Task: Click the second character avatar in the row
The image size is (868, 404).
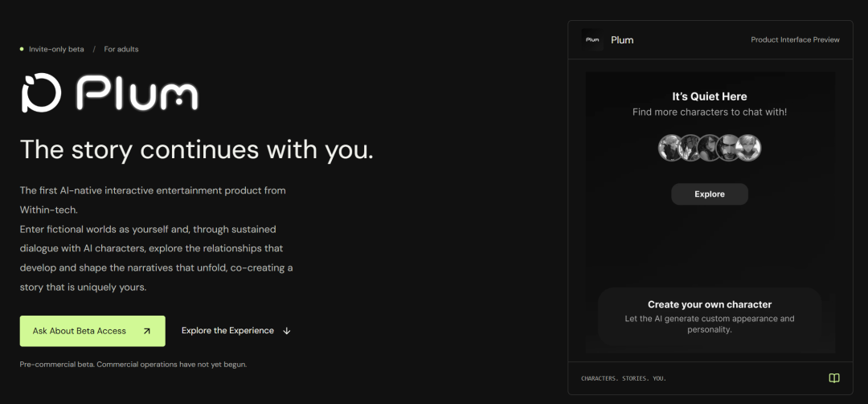Action: tap(690, 148)
